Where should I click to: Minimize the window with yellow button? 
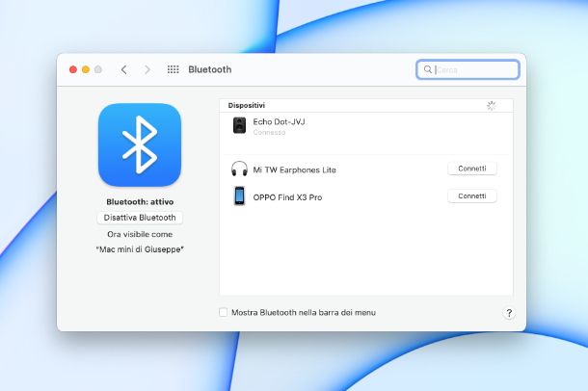click(x=86, y=69)
